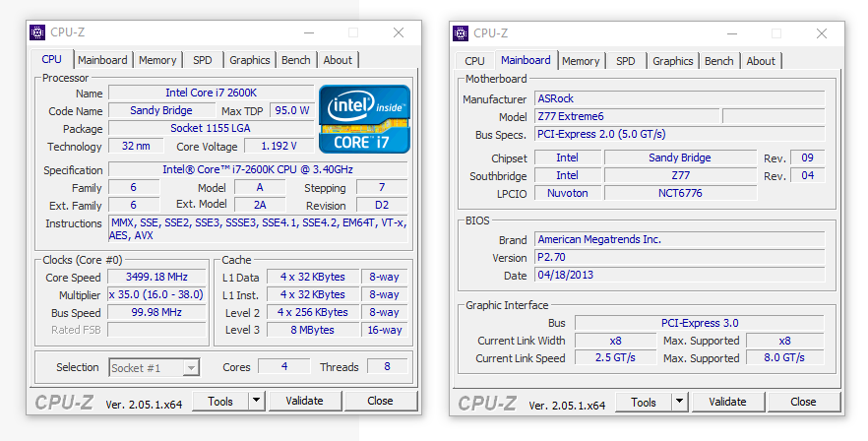Click Close button in right window
Viewport: 868px width, 441px height.
coord(803,403)
